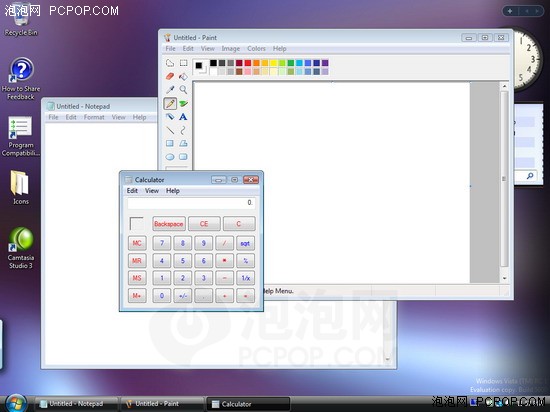Click the sidebar search magnifier icon

point(530,176)
